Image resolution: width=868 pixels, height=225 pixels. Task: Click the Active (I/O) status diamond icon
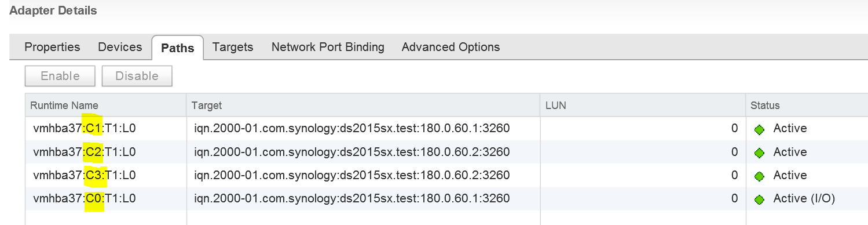tap(760, 199)
